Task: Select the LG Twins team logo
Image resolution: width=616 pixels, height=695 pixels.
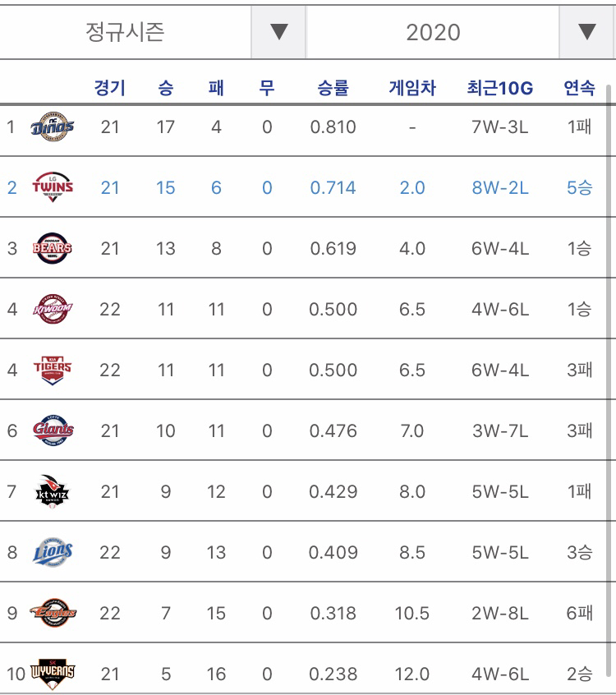Action: tap(53, 187)
